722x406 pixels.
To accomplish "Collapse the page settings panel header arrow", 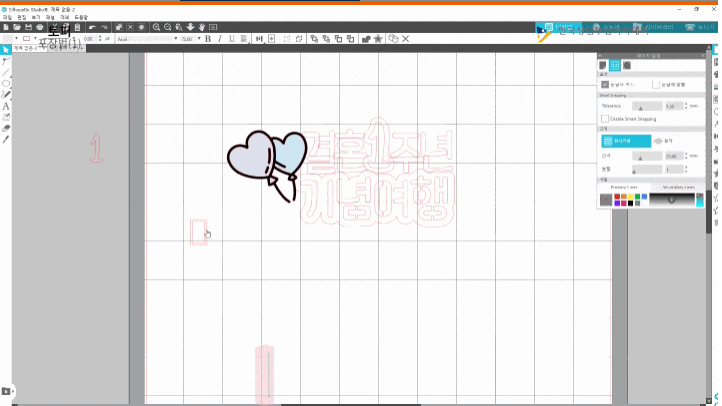I will (600, 56).
